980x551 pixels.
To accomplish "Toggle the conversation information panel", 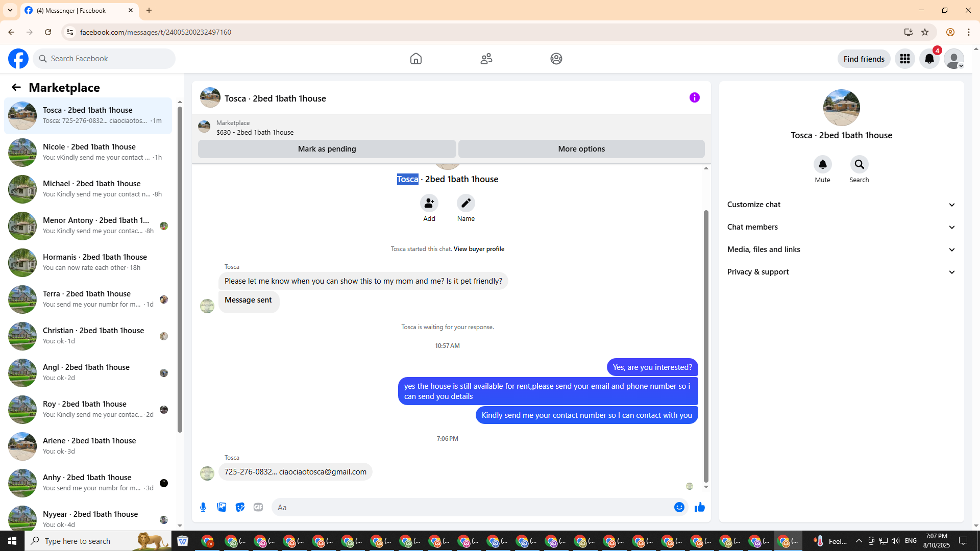I will coord(694,97).
